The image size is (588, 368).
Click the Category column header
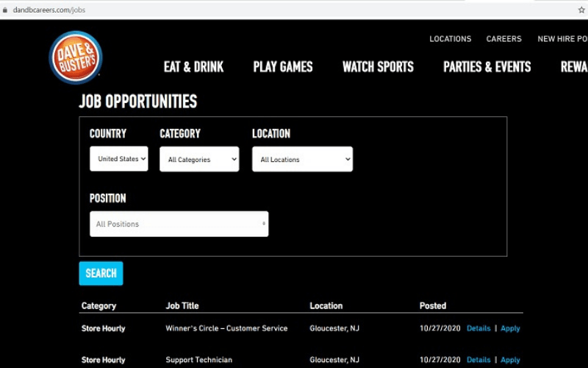pyautogui.click(x=98, y=306)
